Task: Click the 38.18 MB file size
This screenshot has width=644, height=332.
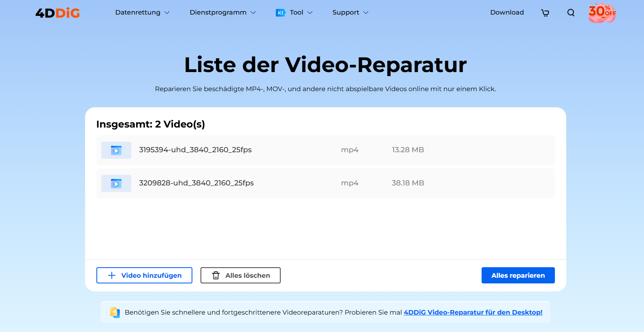Action: (x=407, y=183)
